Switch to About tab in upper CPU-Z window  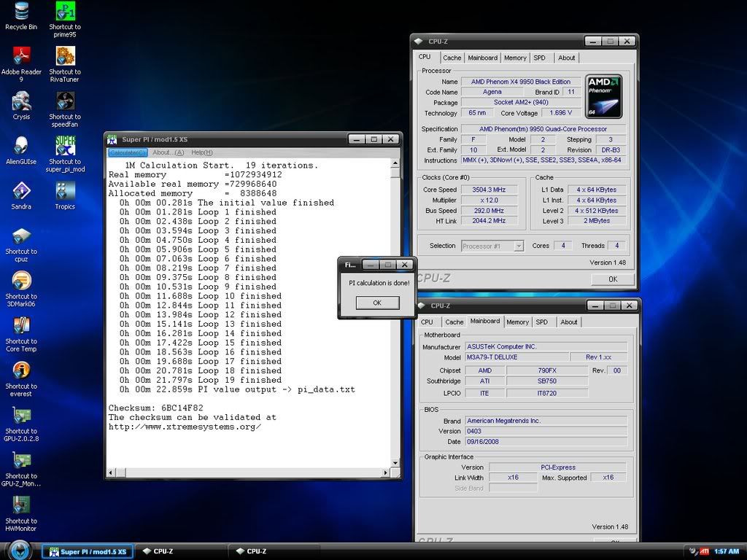click(566, 58)
